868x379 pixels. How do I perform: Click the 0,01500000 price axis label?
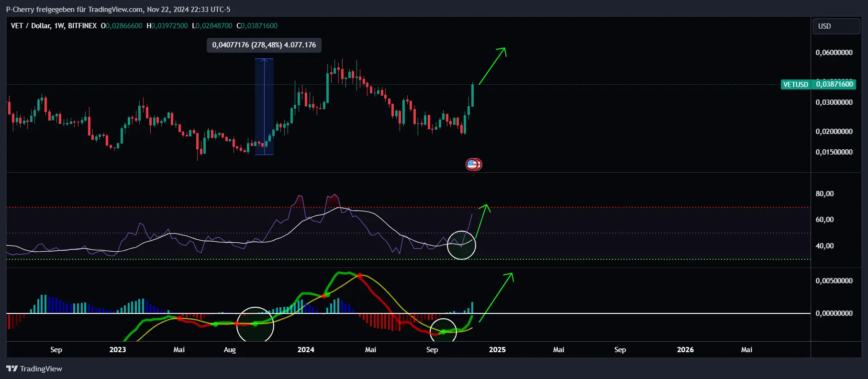834,152
